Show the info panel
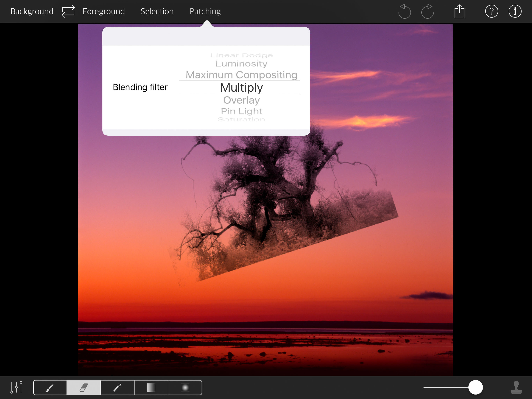Screen dimensions: 532x399 515,11
